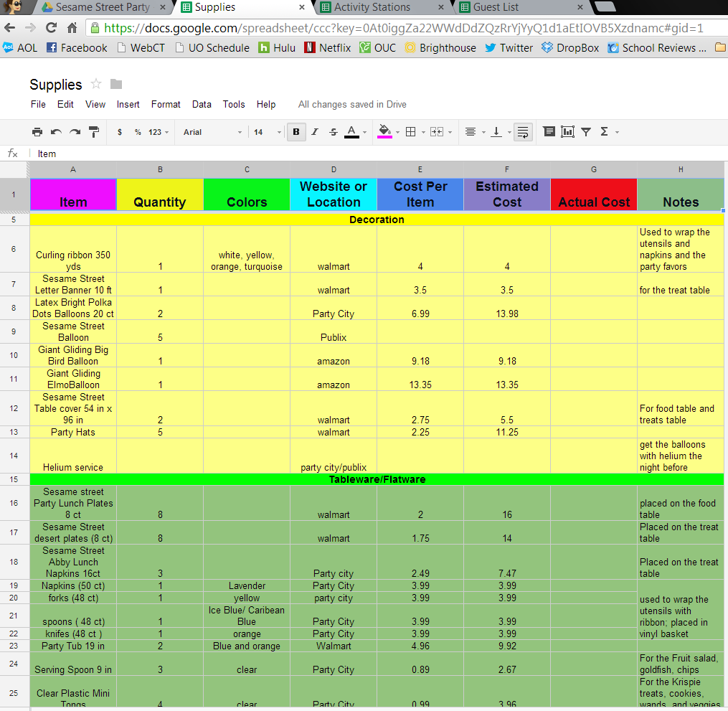Open text color dropdown arrow
Screen dimensions: 728x711
coord(365,132)
